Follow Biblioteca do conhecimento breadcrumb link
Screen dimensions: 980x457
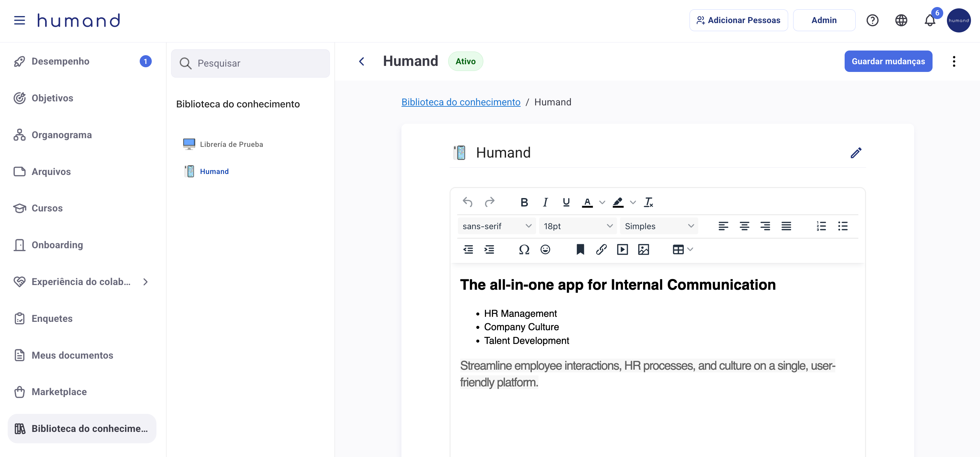click(461, 102)
